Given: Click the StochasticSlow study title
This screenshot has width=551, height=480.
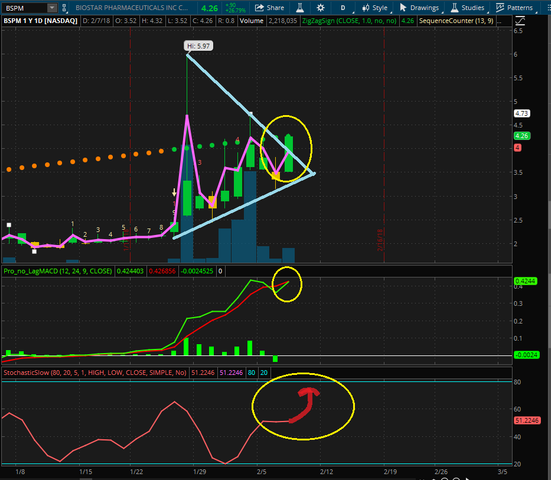Looking at the screenshot, I should tap(95, 372).
